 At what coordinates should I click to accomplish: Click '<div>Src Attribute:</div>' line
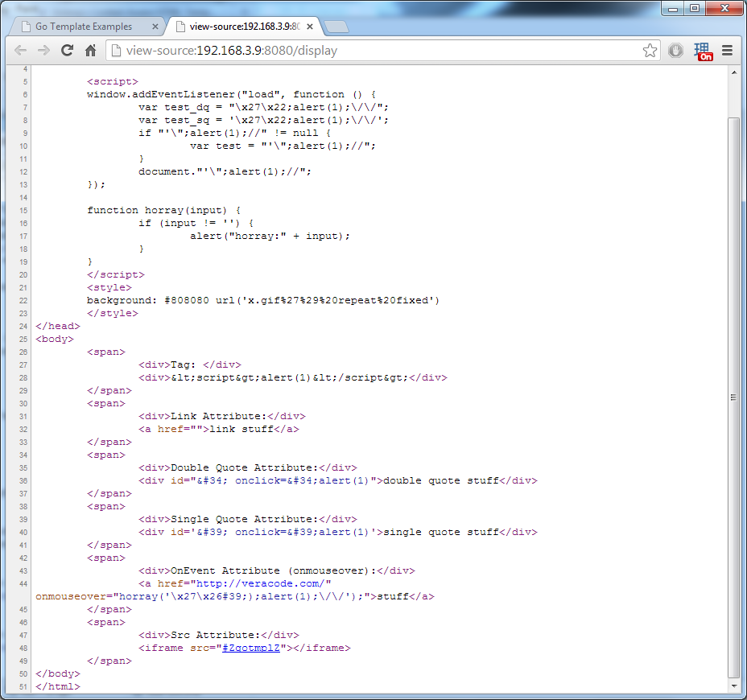pos(219,636)
